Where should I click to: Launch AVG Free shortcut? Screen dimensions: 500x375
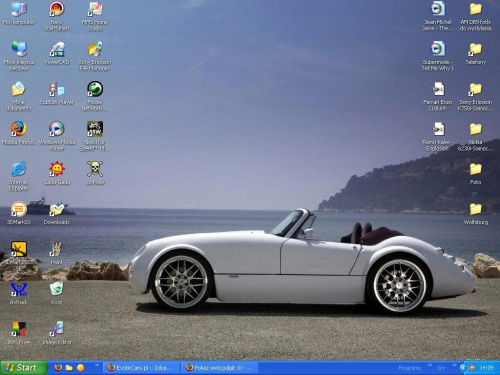[x=19, y=329]
